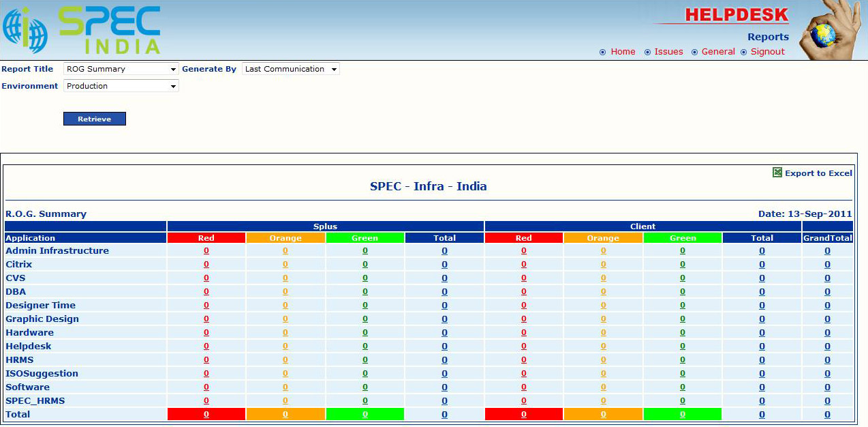The image size is (868, 427).
Task: Go to the Home menu
Action: click(x=623, y=52)
